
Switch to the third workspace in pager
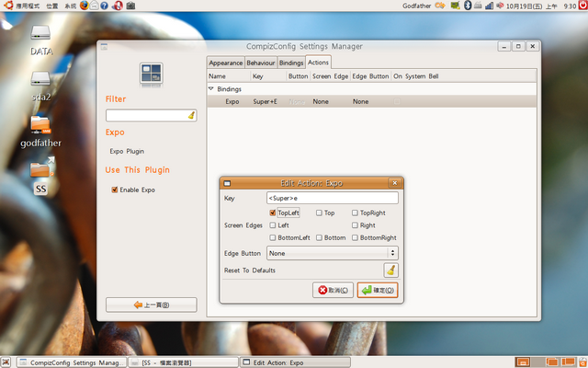552,362
